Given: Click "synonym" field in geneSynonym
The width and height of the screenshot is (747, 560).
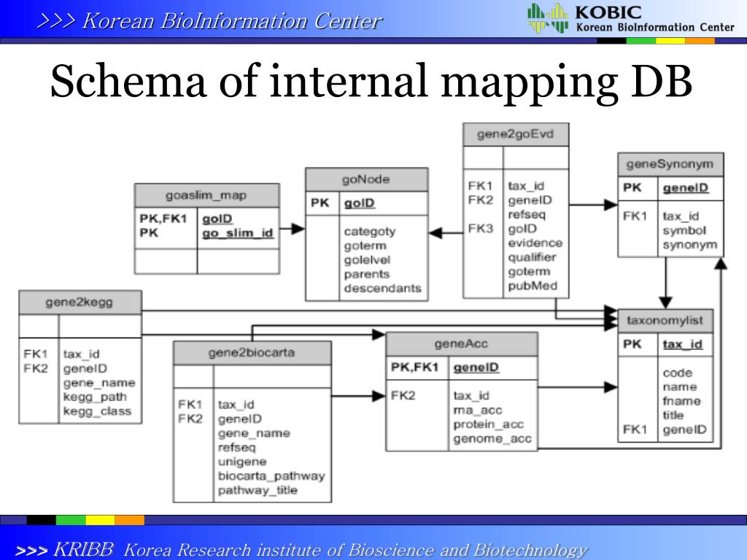Looking at the screenshot, I should click(x=690, y=245).
